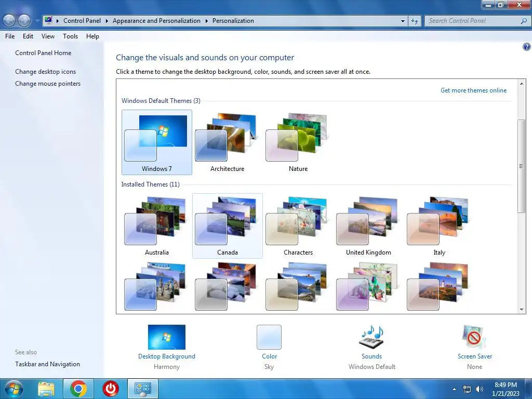Screen dimensions: 532x399
Task: Click the theme list scroll down arrow
Action: 522,310
